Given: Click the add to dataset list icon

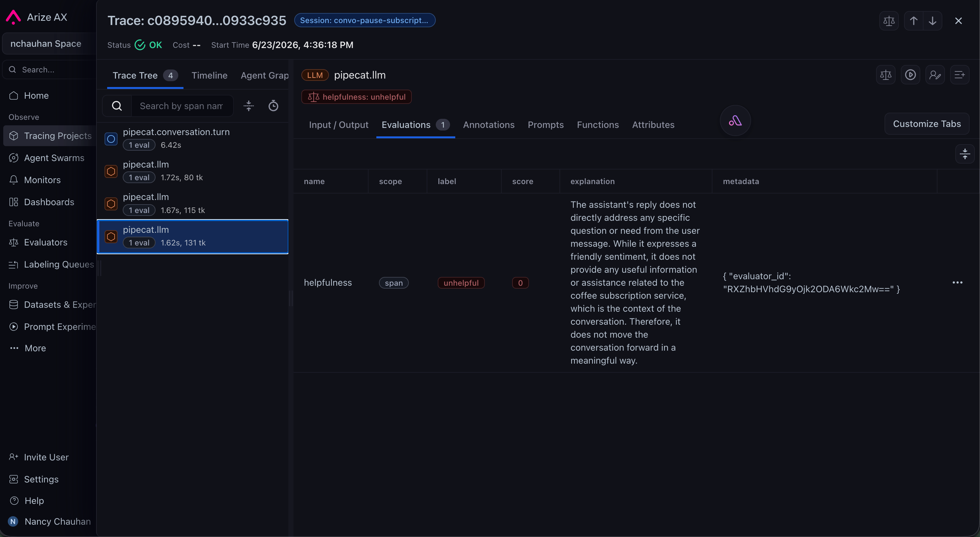Looking at the screenshot, I should 960,75.
